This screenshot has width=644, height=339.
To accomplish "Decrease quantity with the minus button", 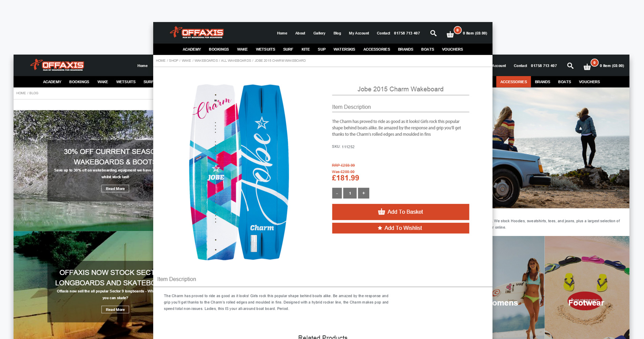I will pyautogui.click(x=337, y=193).
